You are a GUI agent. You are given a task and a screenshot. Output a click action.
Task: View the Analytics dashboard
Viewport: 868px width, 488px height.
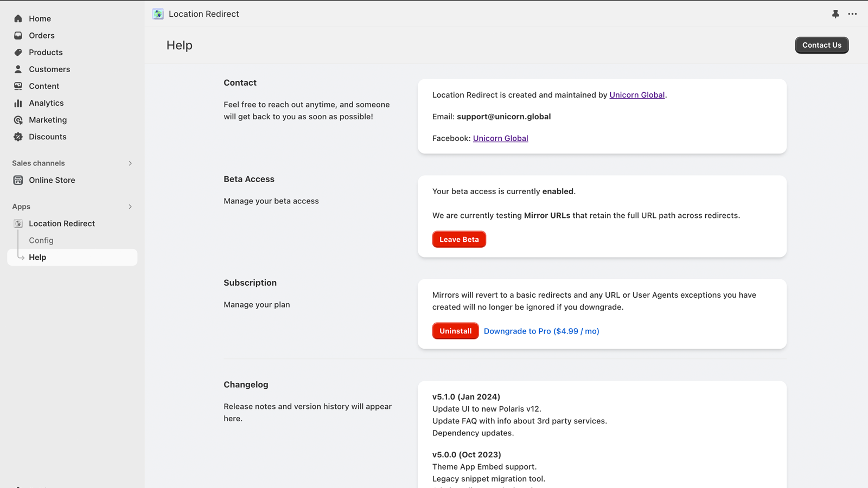point(46,102)
